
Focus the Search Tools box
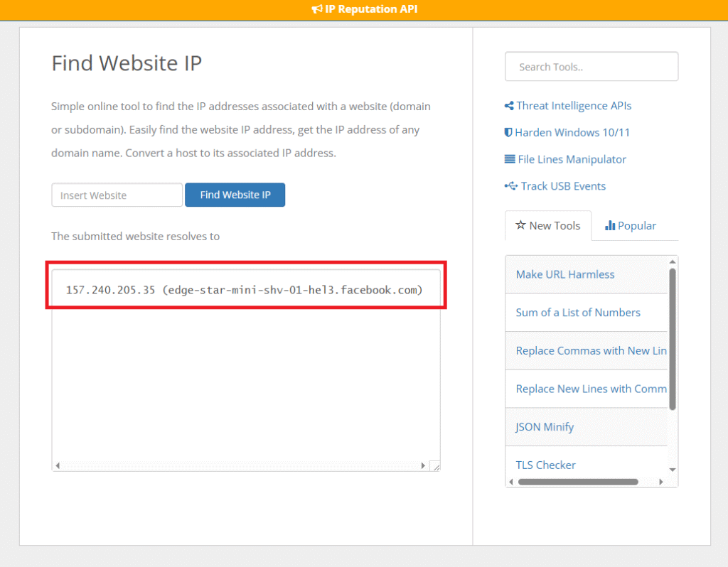591,66
